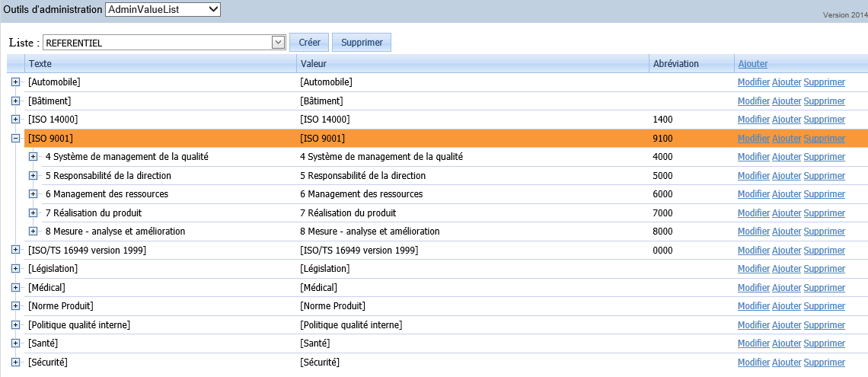Collapse the [ISO 9001] tree node
The height and width of the screenshot is (377, 868).
pos(15,139)
